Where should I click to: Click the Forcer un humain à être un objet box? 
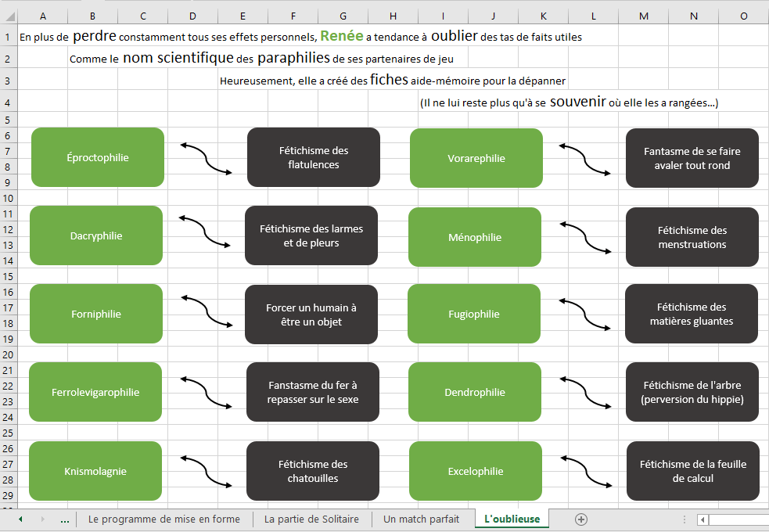coord(311,315)
